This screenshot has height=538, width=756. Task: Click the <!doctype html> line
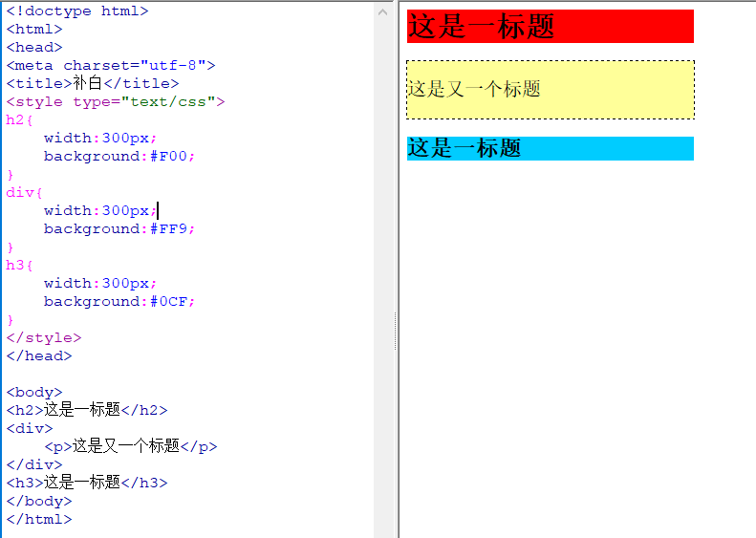coord(77,11)
